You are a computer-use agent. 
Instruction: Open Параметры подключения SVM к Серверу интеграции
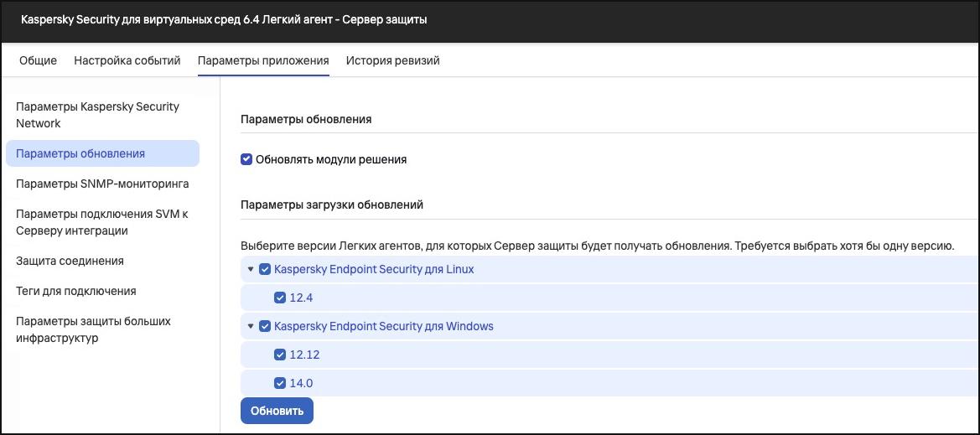(102, 222)
